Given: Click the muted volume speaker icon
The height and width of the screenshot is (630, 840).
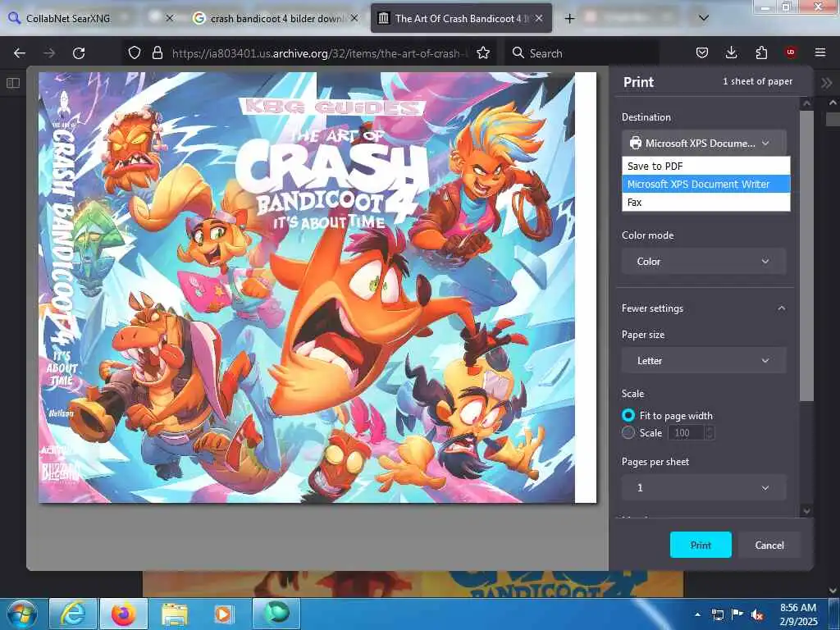Looking at the screenshot, I should point(757,614).
